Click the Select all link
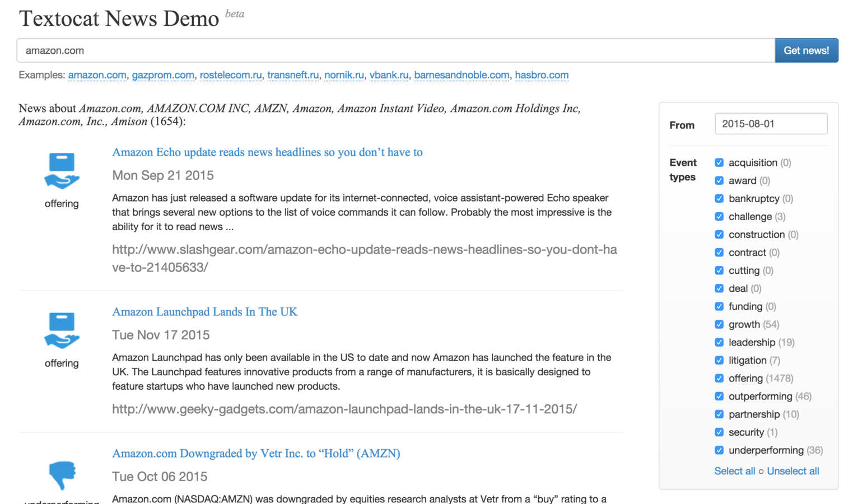853x504 pixels. [734, 471]
